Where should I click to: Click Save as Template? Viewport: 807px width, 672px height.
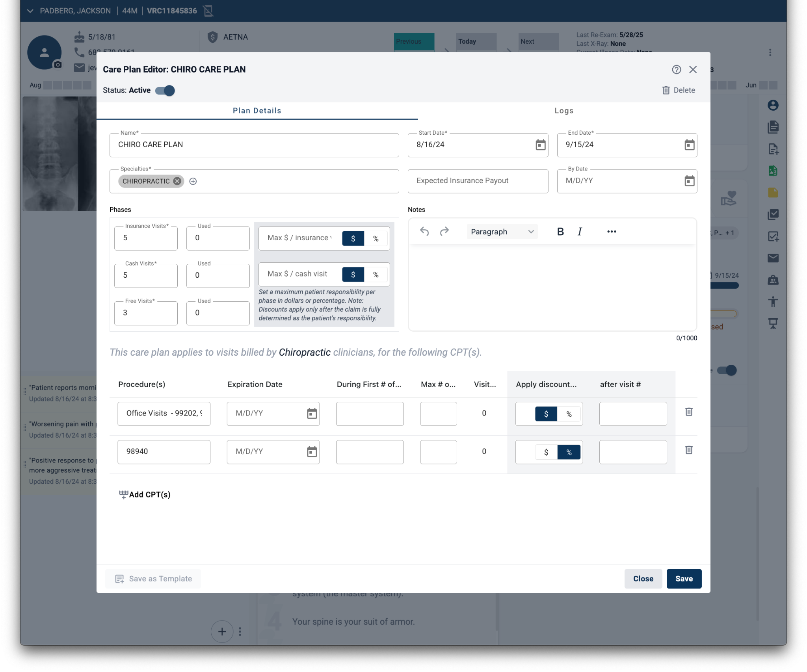click(x=153, y=579)
